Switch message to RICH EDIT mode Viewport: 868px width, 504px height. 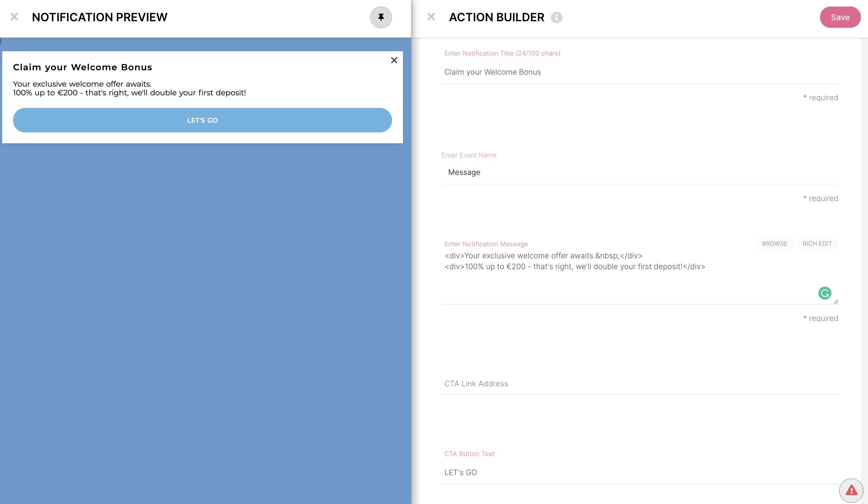tap(817, 243)
